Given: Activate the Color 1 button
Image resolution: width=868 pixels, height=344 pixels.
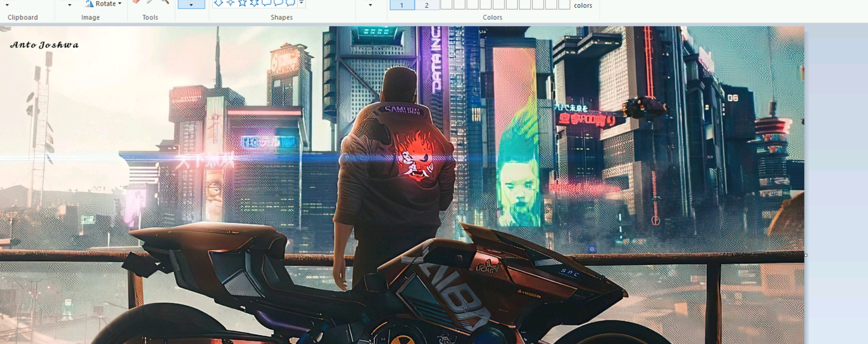Looking at the screenshot, I should pos(402,5).
